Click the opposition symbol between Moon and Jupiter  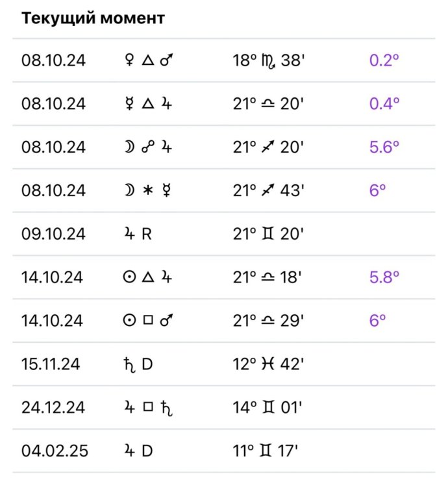click(x=147, y=147)
